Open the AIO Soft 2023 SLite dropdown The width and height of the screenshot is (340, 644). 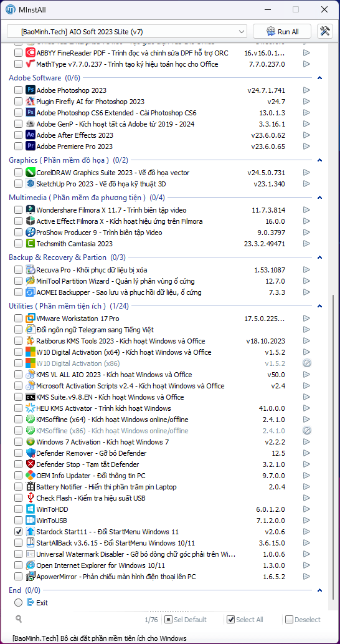point(127,32)
